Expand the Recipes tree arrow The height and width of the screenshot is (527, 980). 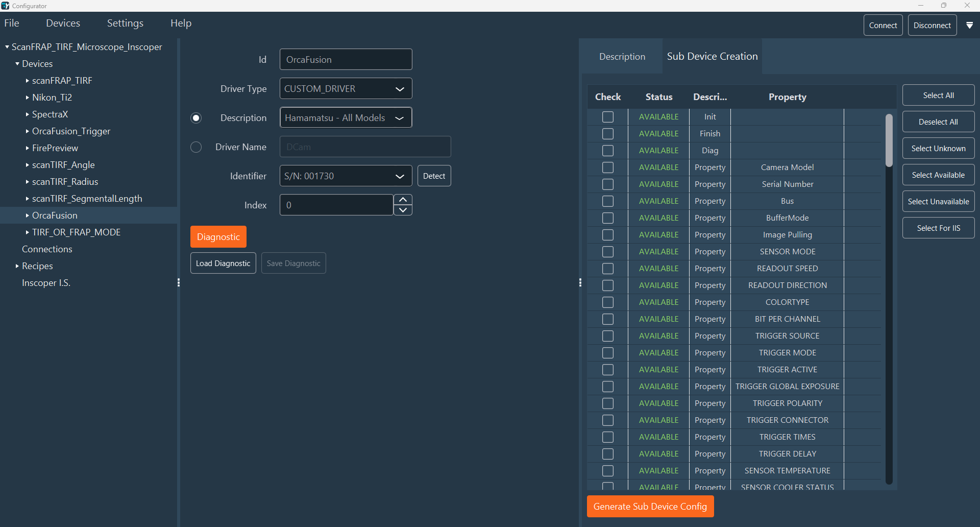17,266
